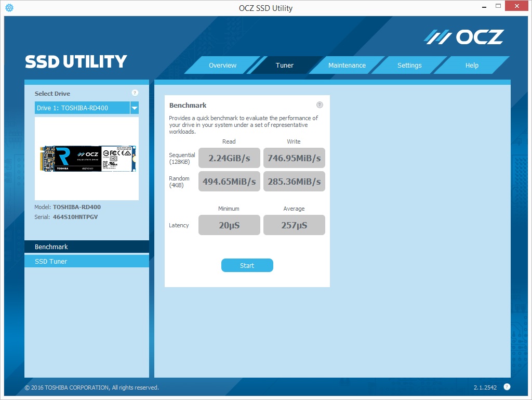Click the help icon beside version 2.1.2542
This screenshot has height=400, width=532.
coord(507,387)
